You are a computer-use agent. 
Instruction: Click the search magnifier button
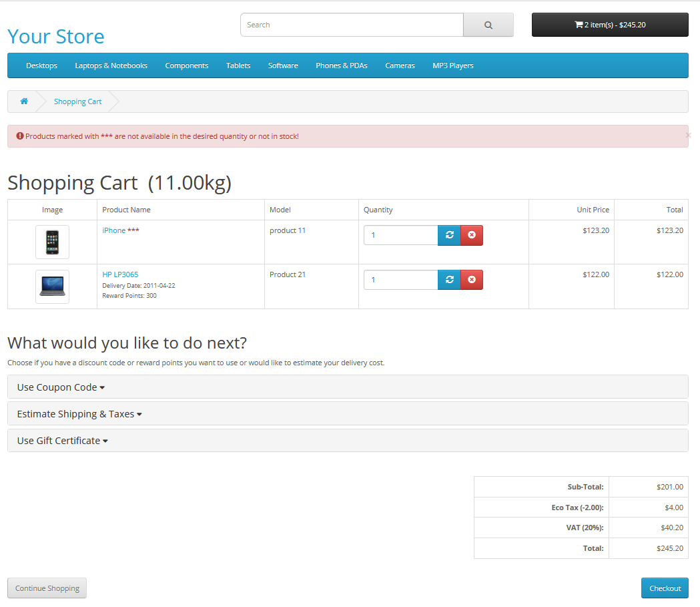coord(488,25)
